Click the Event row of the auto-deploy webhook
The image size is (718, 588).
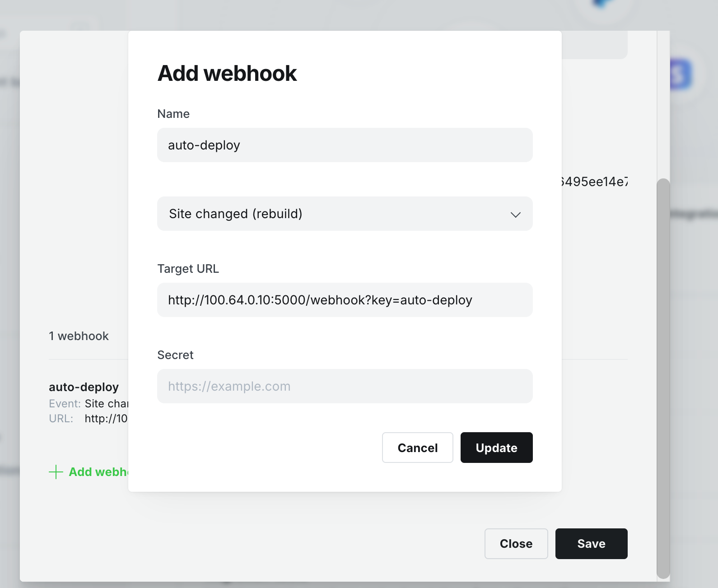[x=89, y=403]
